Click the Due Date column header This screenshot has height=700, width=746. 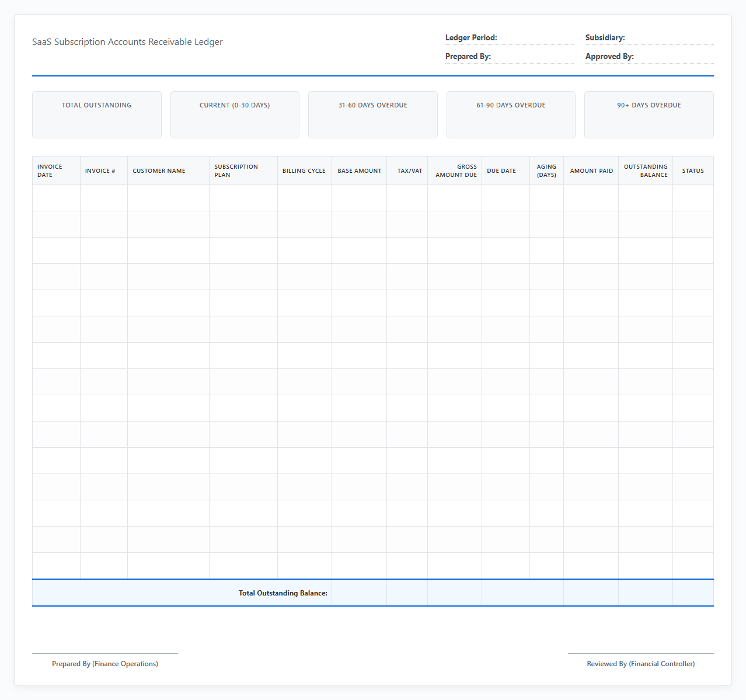coord(506,170)
